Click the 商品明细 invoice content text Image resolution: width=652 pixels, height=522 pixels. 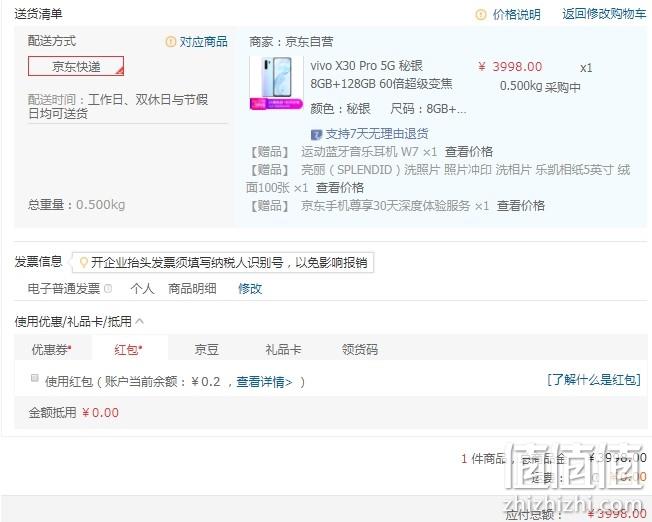tap(192, 288)
